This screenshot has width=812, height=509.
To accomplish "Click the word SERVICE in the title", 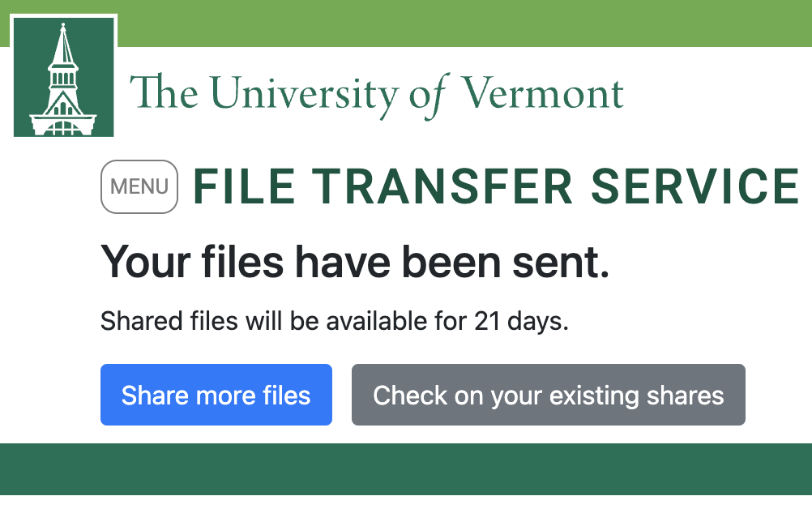I will (x=695, y=186).
